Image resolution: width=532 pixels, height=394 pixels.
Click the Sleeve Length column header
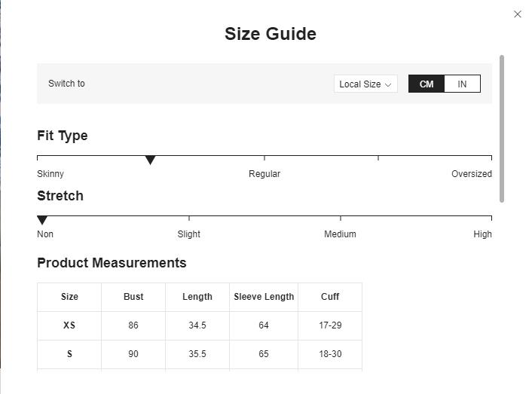[x=264, y=297]
